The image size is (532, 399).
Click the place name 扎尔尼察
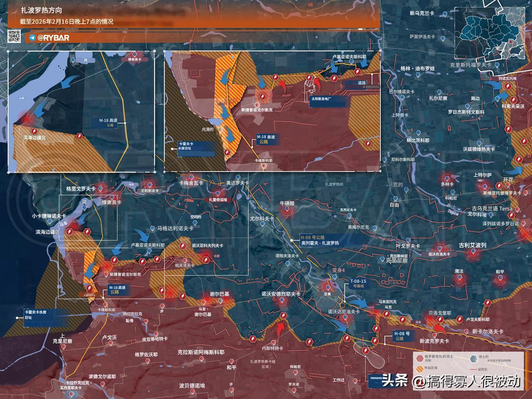click(438, 98)
